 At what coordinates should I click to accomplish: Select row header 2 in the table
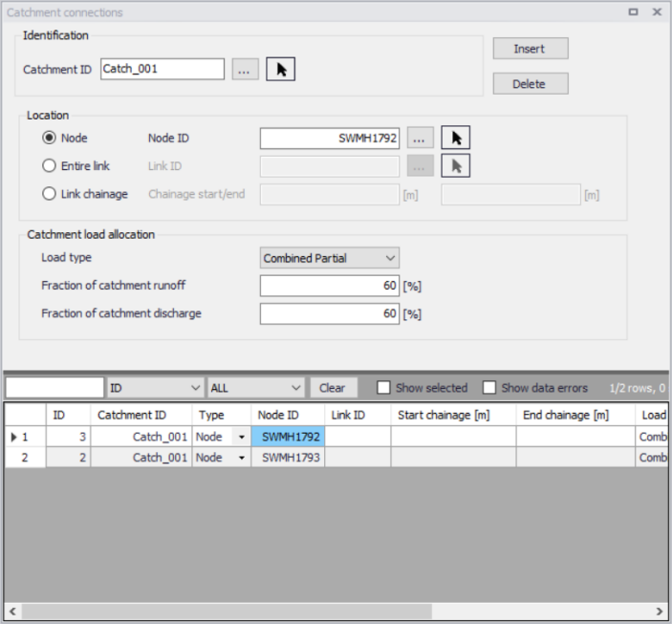[25, 458]
